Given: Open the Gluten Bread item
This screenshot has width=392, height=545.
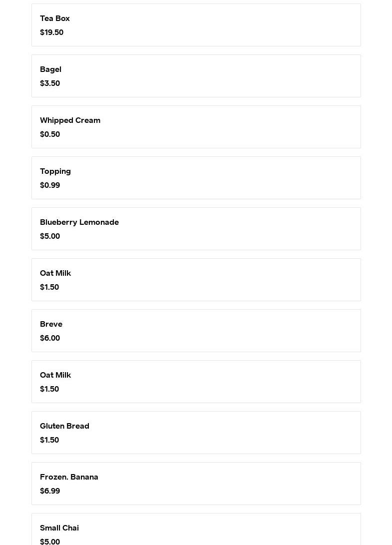Looking at the screenshot, I should click(196, 433).
